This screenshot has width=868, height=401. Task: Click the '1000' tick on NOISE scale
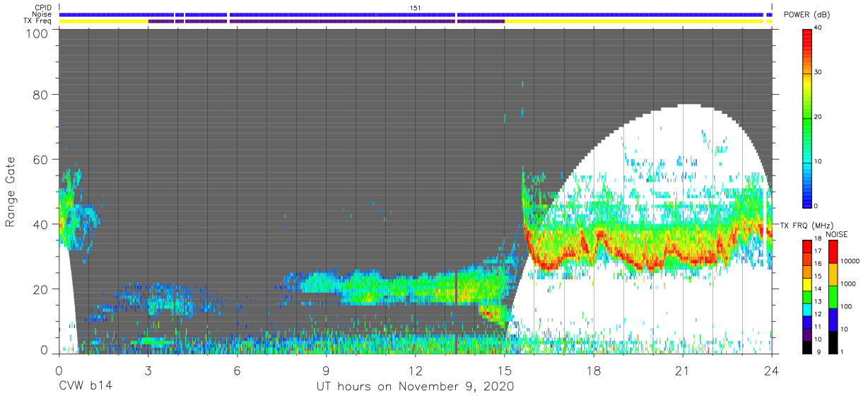point(848,285)
